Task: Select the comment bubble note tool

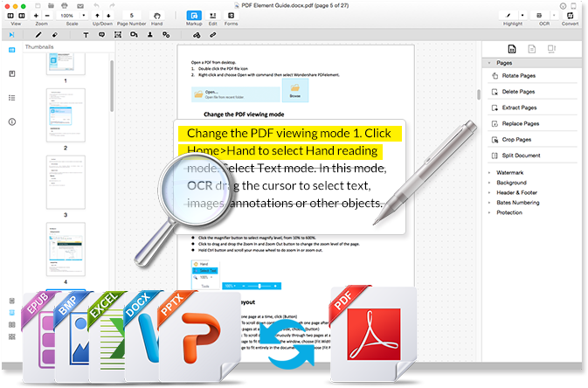Action: coord(101,35)
